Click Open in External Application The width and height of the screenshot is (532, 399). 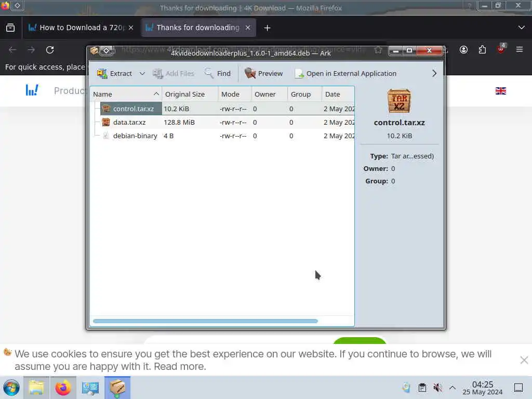coord(345,73)
